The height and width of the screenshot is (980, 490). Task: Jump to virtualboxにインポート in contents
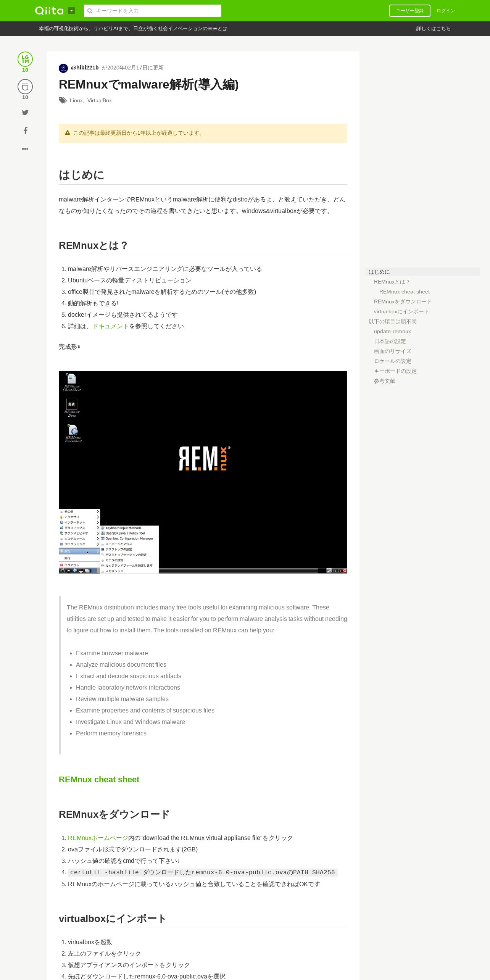401,311
